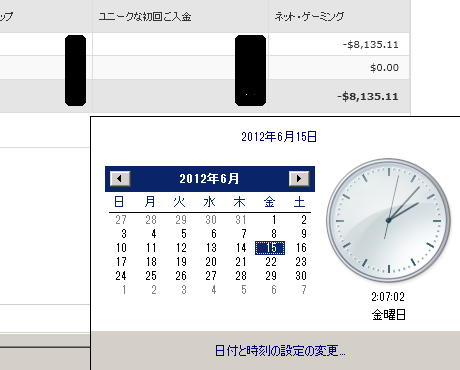Select grayed-out July 7 date
Screen dimensions: 460x370
click(304, 290)
